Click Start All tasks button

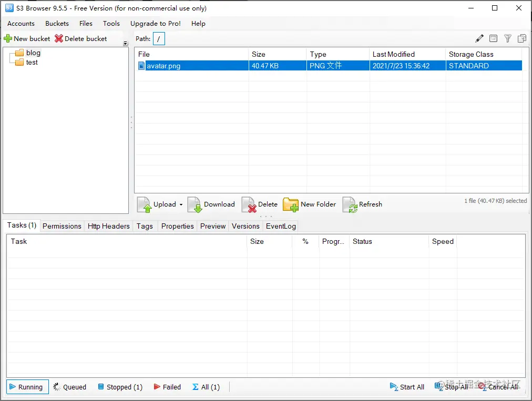click(407, 387)
